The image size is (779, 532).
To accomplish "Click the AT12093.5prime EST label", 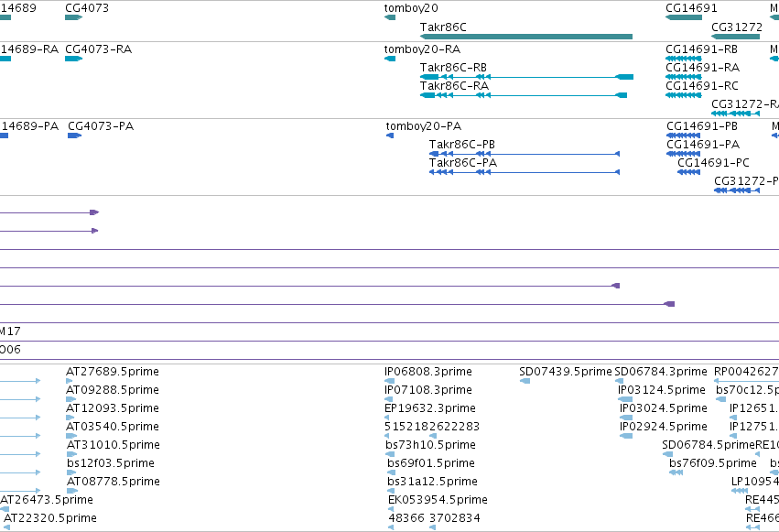I will (x=113, y=408).
